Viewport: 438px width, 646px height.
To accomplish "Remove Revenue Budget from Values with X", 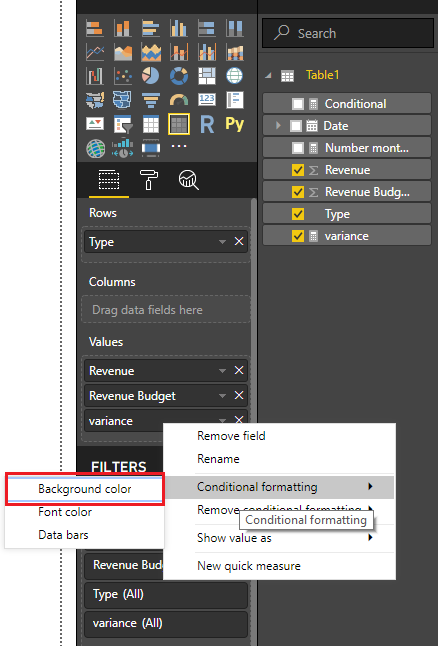I will click(239, 396).
